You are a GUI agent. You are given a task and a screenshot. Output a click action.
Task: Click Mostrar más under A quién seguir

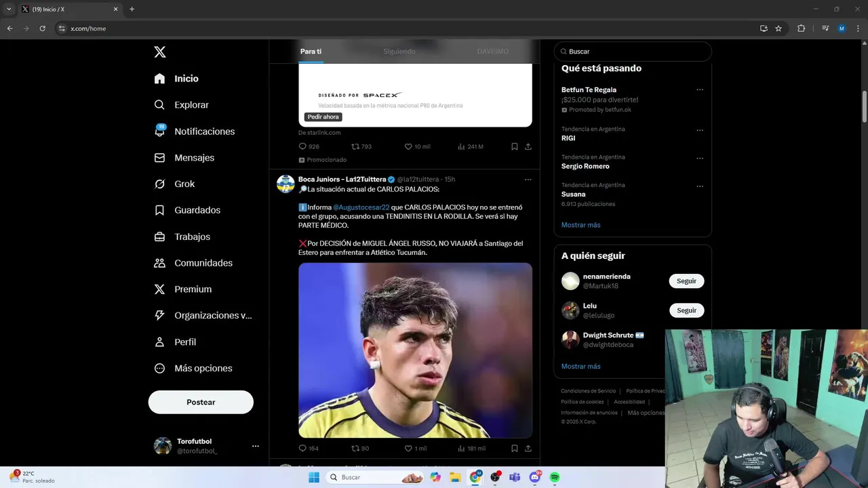pyautogui.click(x=580, y=367)
